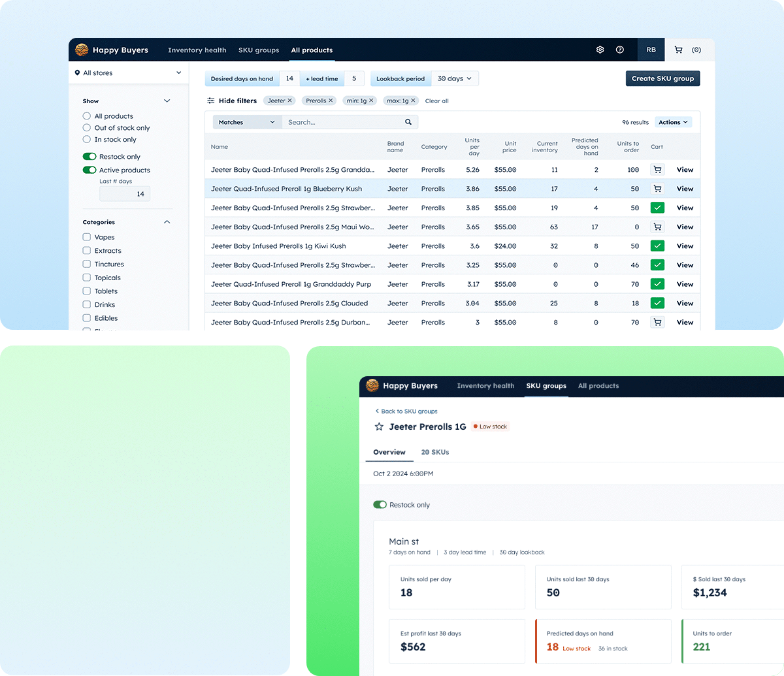View the Kiwi Kush product
The height and width of the screenshot is (676, 784).
click(x=685, y=246)
